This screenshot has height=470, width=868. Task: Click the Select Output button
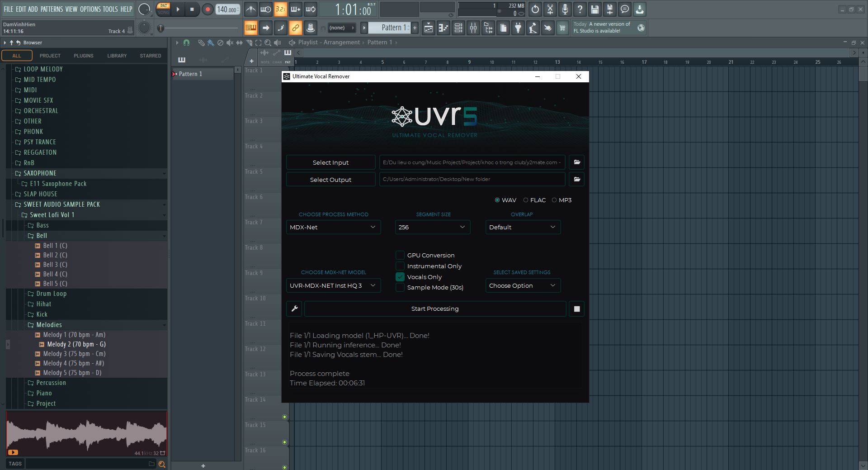(330, 180)
